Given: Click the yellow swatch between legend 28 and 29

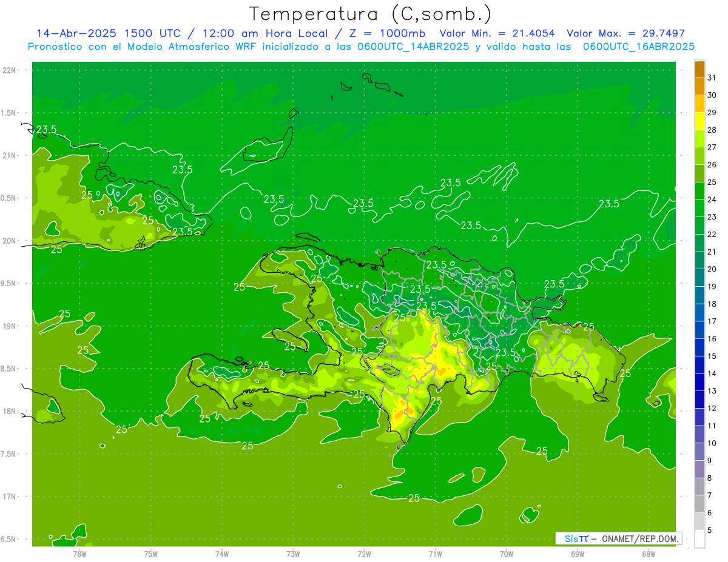Looking at the screenshot, I should [x=699, y=121].
